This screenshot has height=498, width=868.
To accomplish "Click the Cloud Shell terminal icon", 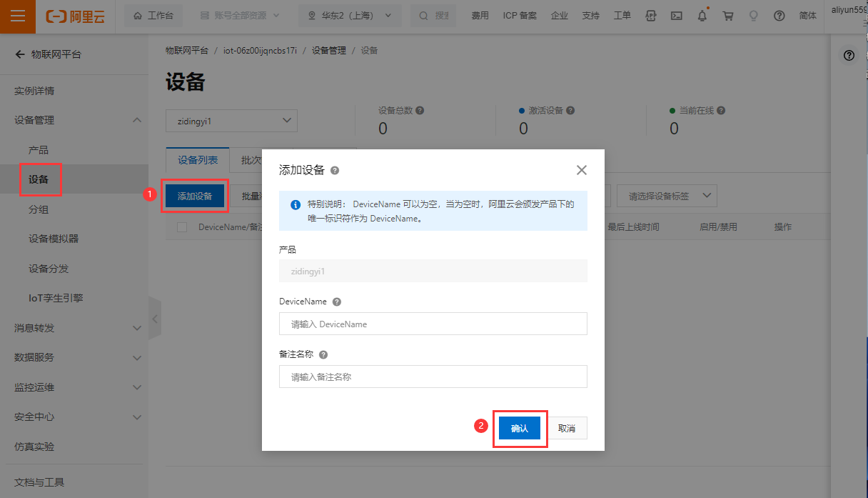I will [677, 16].
